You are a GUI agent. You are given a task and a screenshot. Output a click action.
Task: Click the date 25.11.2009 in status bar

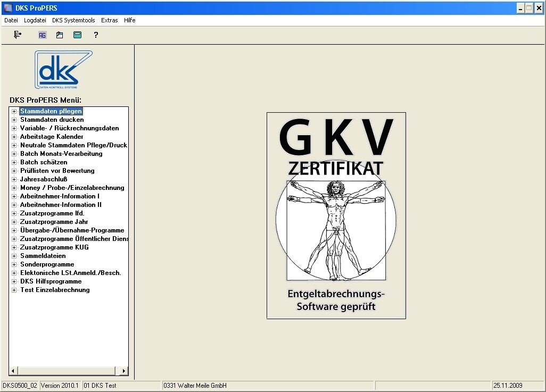(x=508, y=386)
